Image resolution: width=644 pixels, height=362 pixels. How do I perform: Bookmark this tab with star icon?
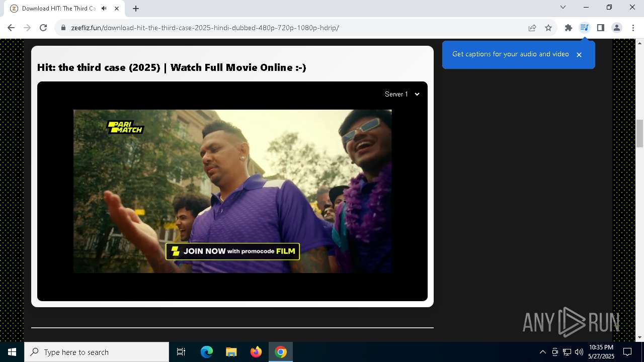[x=548, y=28]
